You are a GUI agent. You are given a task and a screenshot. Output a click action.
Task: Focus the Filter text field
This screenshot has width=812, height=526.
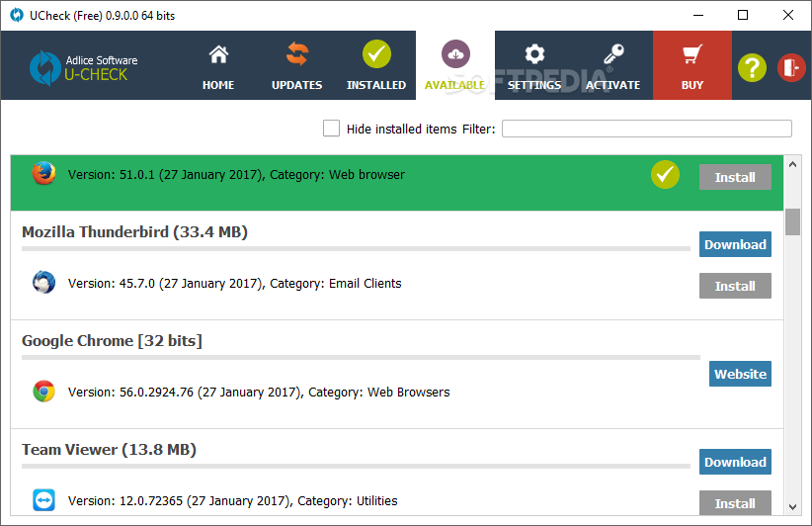(x=647, y=129)
